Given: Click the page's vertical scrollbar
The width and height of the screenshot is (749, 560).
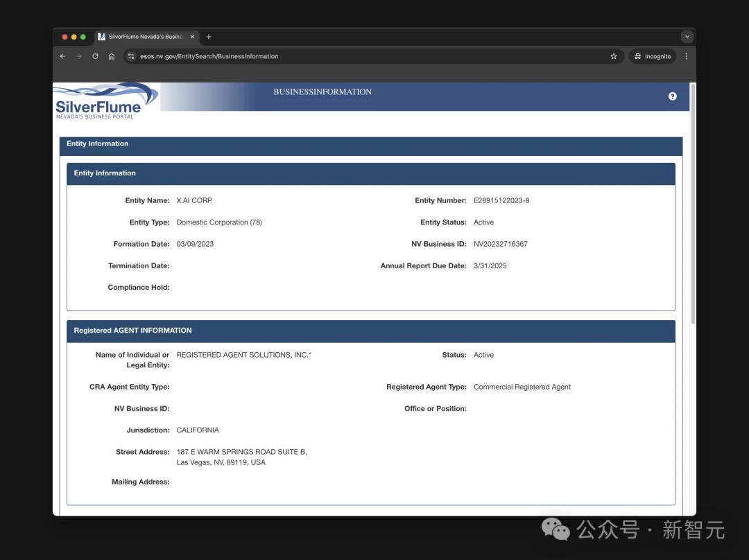Looking at the screenshot, I should point(693,208).
